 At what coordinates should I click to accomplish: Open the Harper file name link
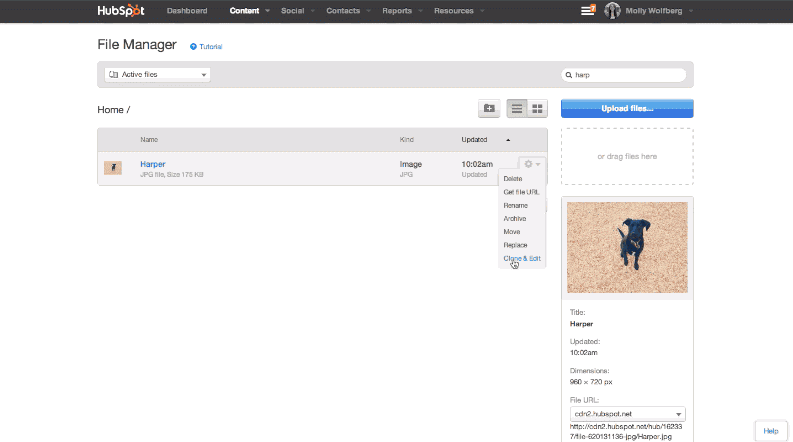[153, 163]
